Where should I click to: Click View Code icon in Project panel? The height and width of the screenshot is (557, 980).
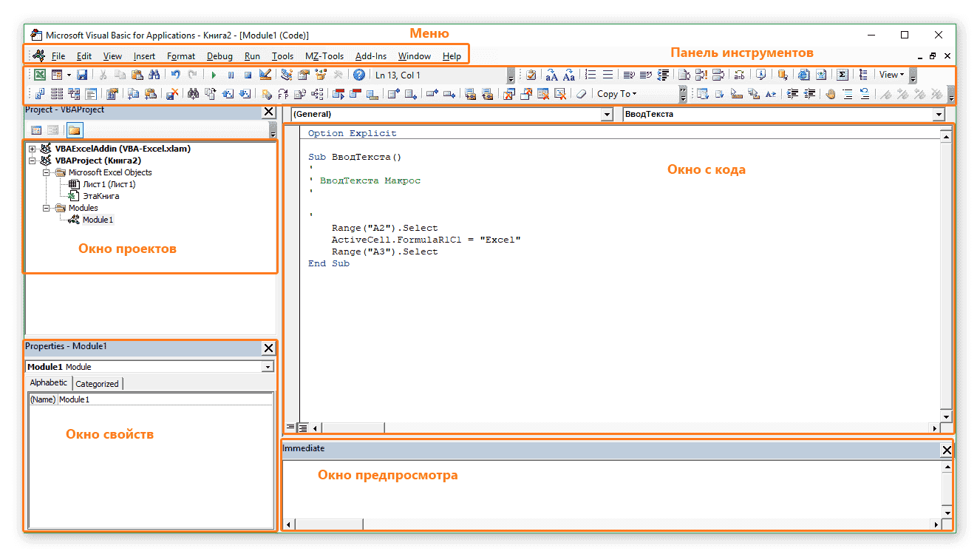(36, 130)
